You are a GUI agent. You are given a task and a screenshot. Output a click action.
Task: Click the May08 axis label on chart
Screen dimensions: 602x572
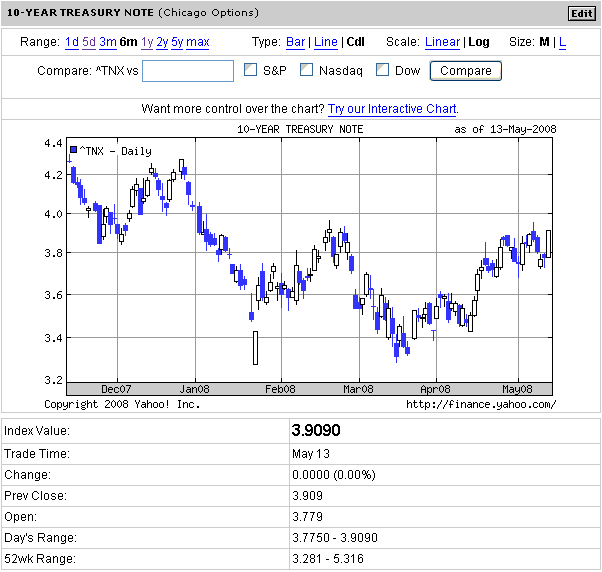tap(517, 389)
